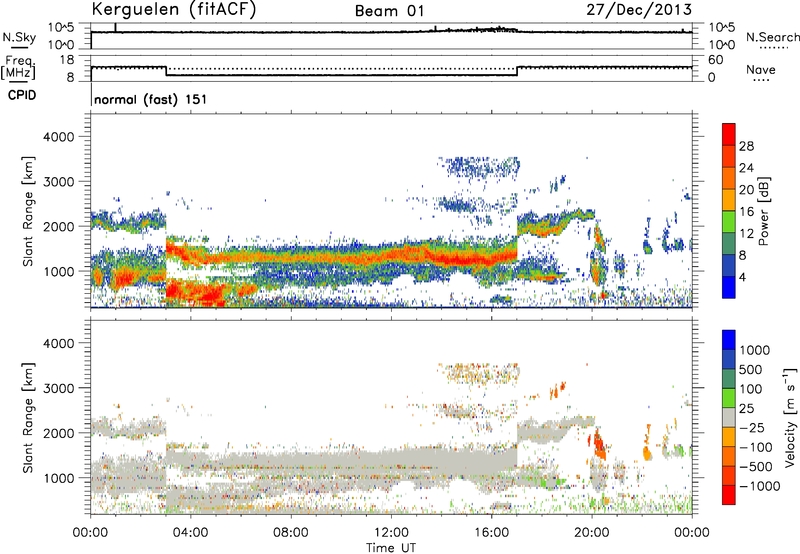Click the 'N.Search' legend label
Viewport: 800px width, 554px height.
click(772, 37)
